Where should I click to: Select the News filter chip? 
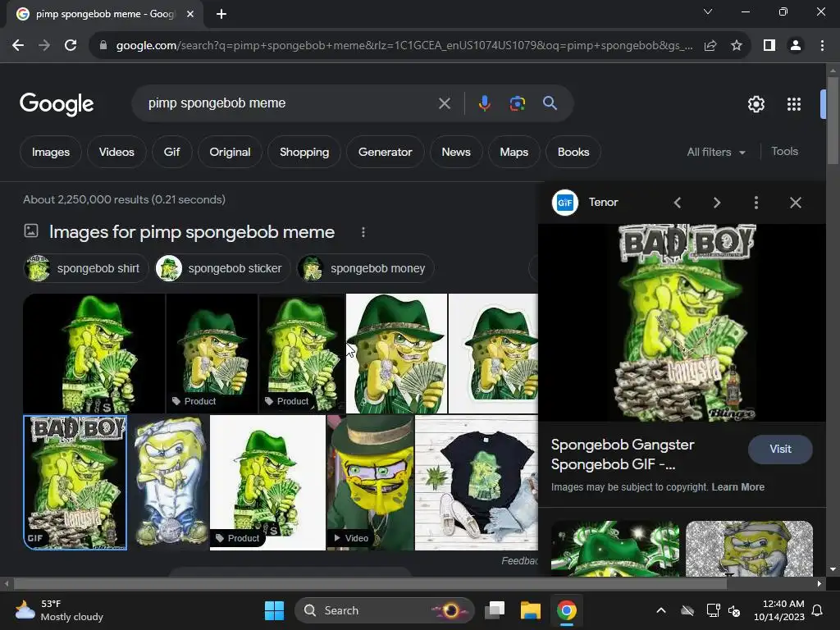(x=456, y=152)
